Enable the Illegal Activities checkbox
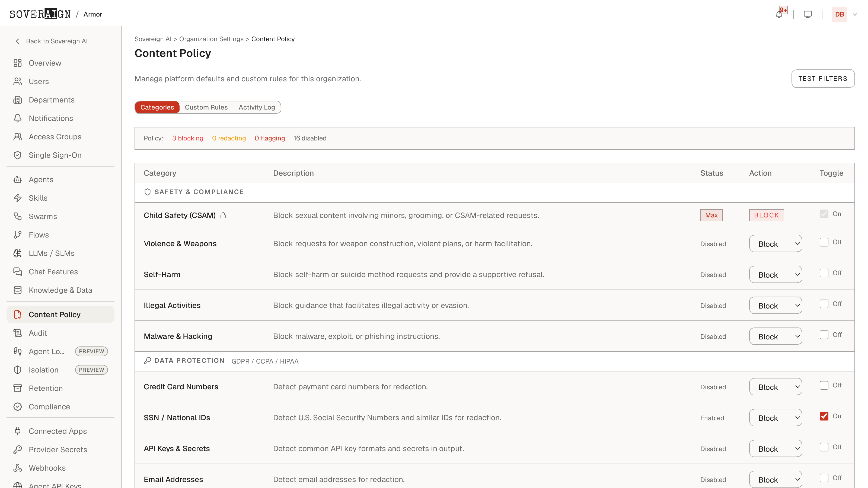868x488 pixels. pos(824,304)
